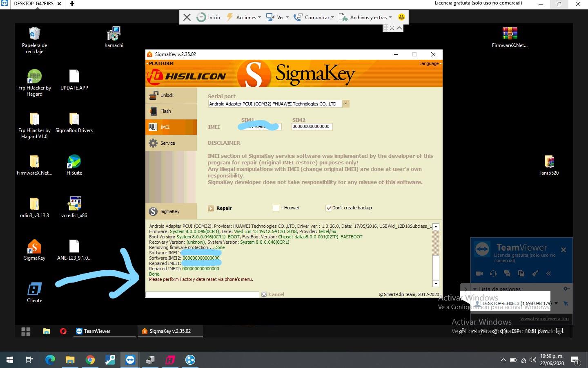This screenshot has width=588, height=368.
Task: Open local notification center icon
Action: 575,360
